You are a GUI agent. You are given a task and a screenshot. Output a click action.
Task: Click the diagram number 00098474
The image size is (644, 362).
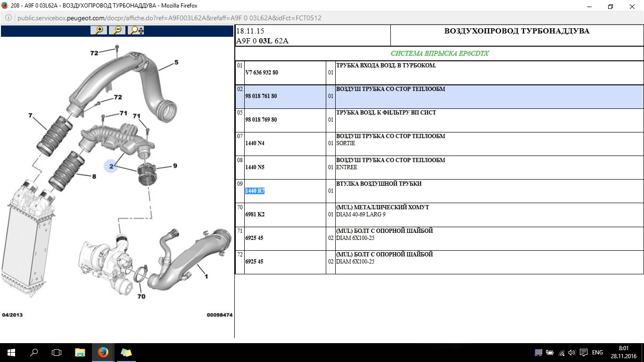pyautogui.click(x=219, y=314)
